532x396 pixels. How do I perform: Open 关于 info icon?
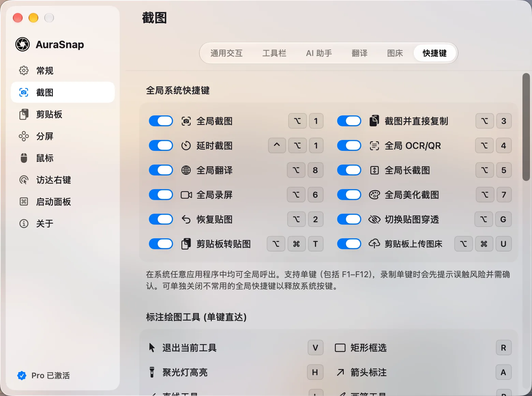pyautogui.click(x=24, y=224)
